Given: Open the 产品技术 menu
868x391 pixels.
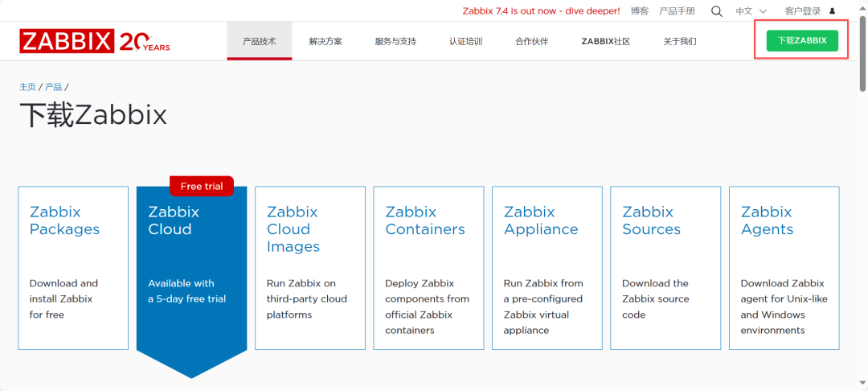Looking at the screenshot, I should point(259,41).
